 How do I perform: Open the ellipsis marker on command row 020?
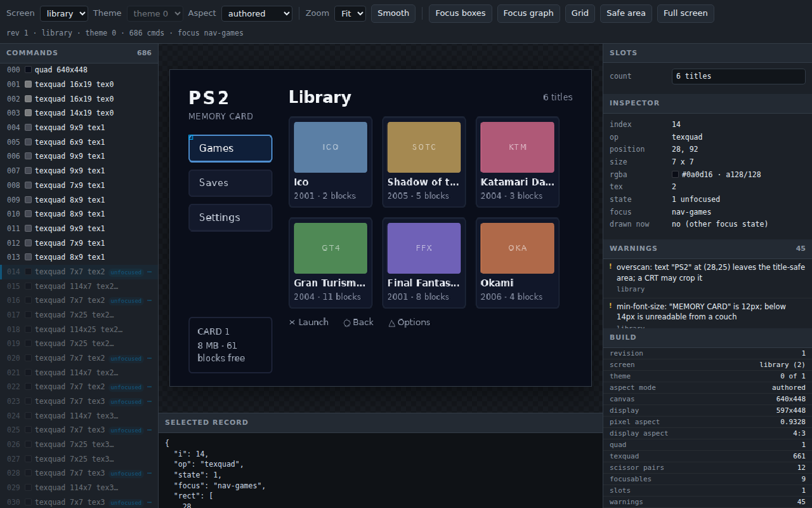[150, 358]
